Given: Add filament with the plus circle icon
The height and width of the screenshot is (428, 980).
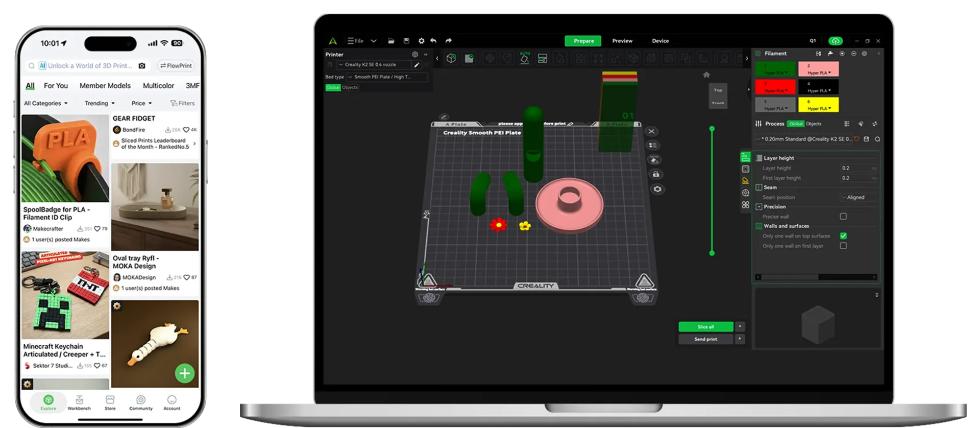Looking at the screenshot, I should click(842, 54).
